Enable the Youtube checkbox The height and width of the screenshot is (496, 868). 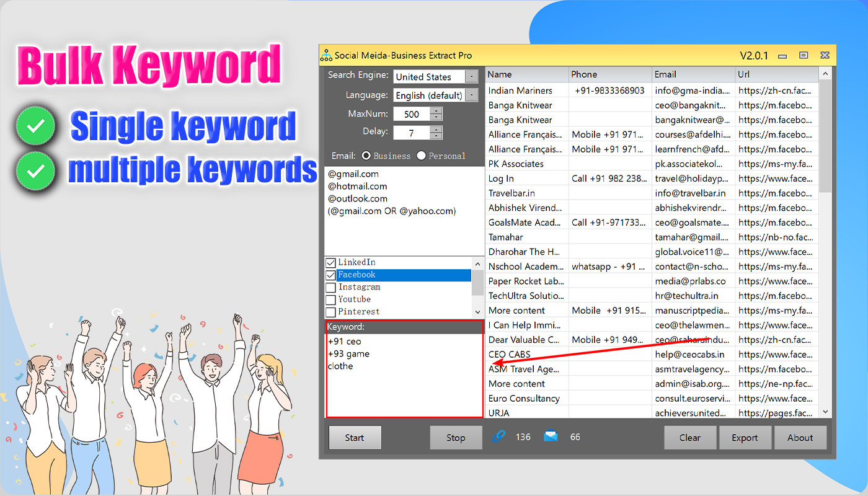(x=330, y=300)
